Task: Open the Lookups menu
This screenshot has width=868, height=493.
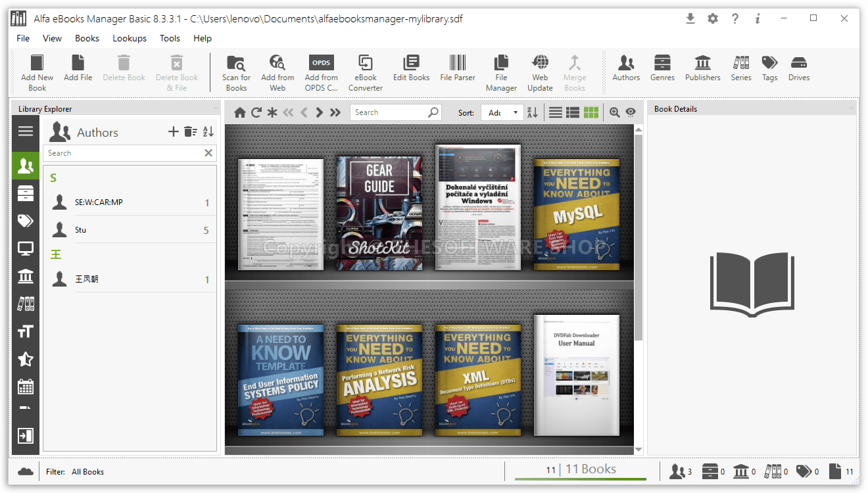Action: [130, 38]
